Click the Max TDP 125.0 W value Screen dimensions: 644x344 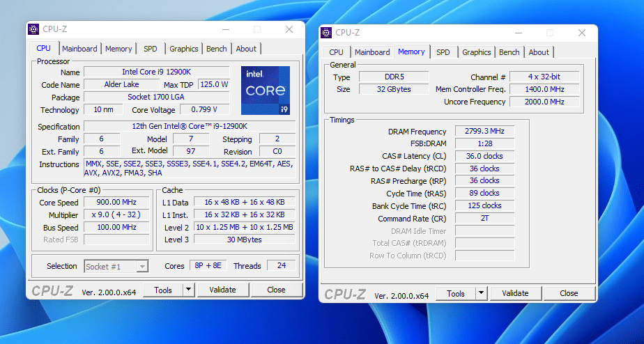click(213, 84)
